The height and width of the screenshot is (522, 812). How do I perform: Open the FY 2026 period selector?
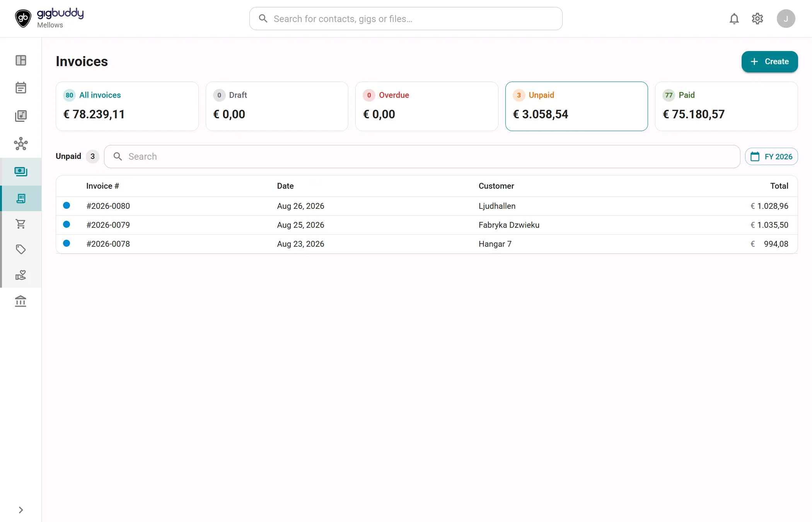[771, 157]
